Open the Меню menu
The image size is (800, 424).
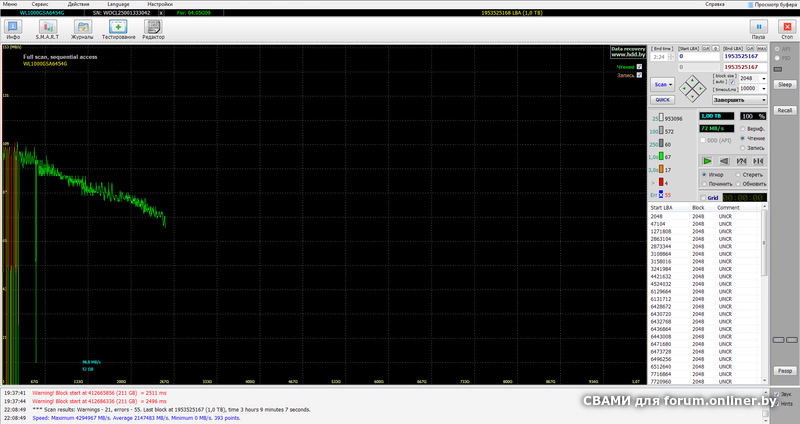click(x=10, y=4)
